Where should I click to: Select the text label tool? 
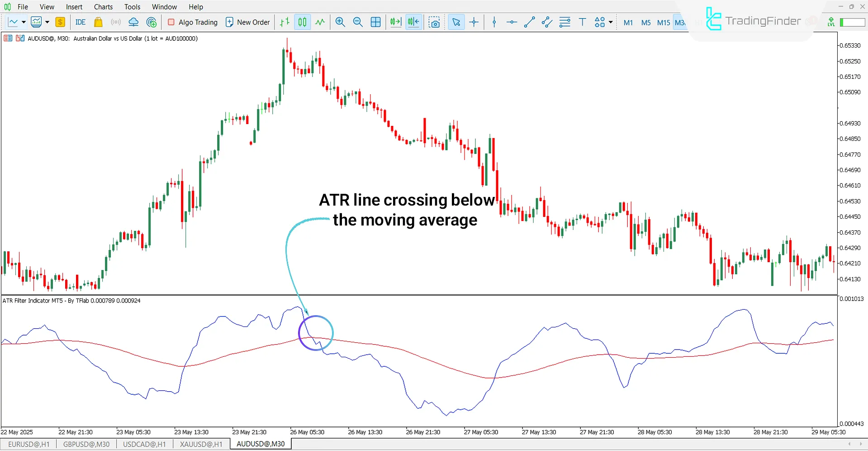pos(583,22)
